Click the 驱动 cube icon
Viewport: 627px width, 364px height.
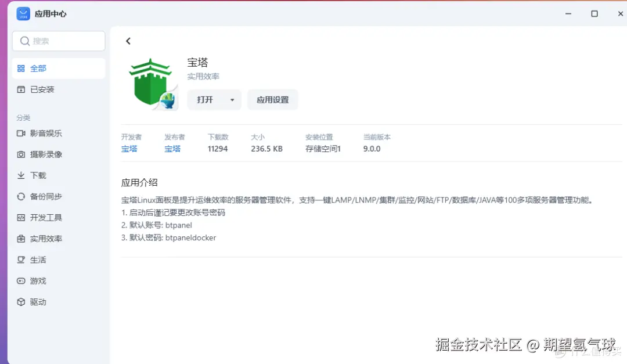click(x=21, y=302)
